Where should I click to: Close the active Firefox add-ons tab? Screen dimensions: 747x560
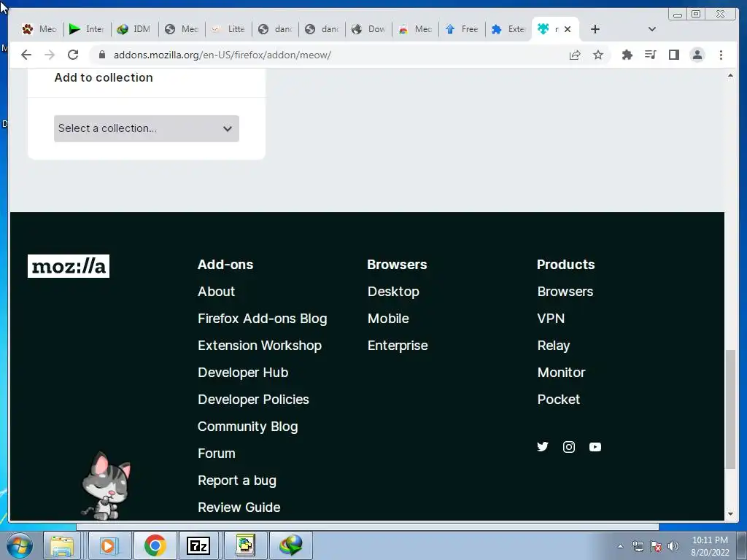[568, 29]
